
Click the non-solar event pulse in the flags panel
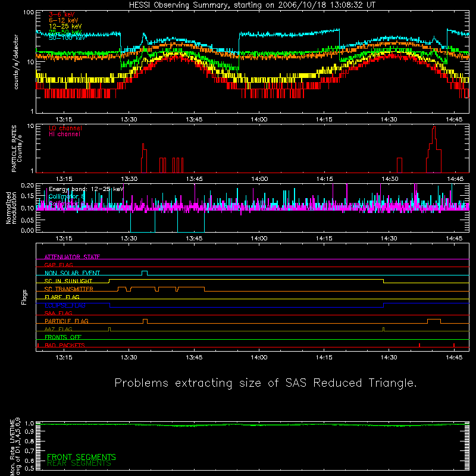(x=145, y=273)
